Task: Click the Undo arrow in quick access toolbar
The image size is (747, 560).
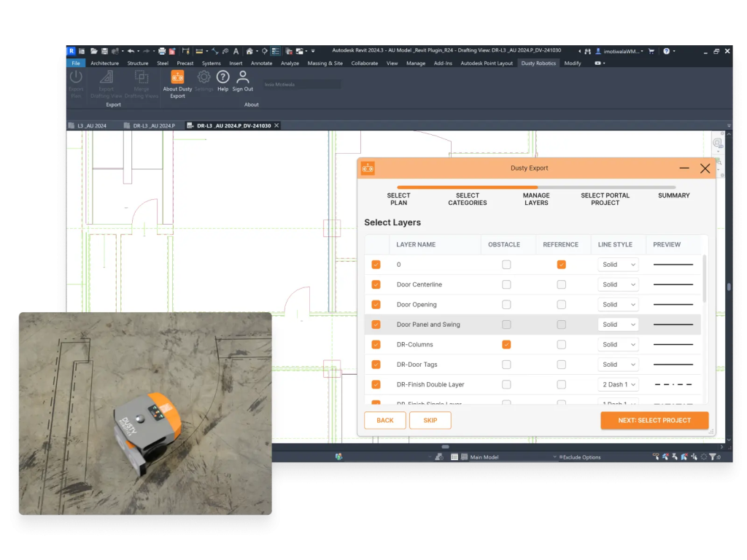Action: (131, 51)
